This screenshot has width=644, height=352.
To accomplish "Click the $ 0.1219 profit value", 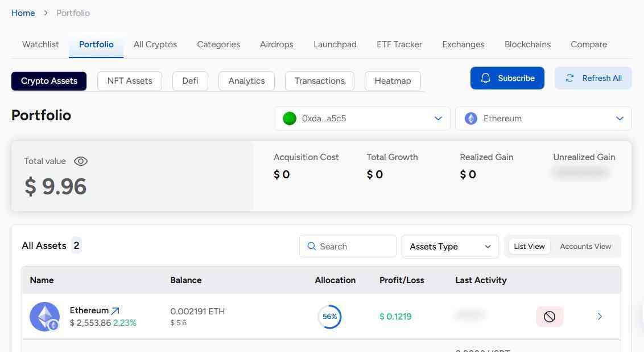I will pos(395,317).
